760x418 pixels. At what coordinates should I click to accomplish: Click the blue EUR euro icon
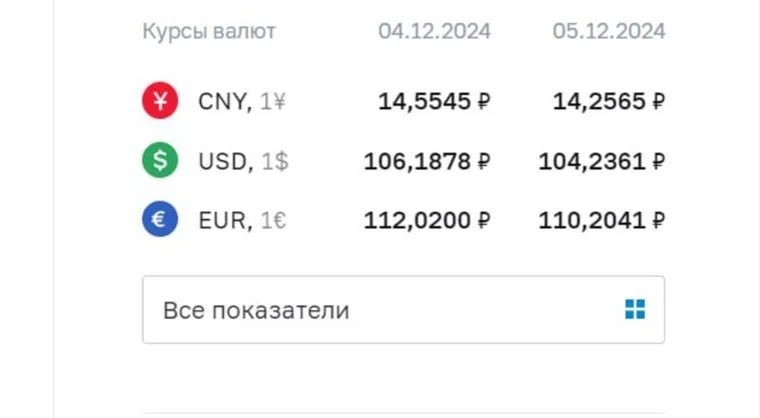pyautogui.click(x=160, y=219)
